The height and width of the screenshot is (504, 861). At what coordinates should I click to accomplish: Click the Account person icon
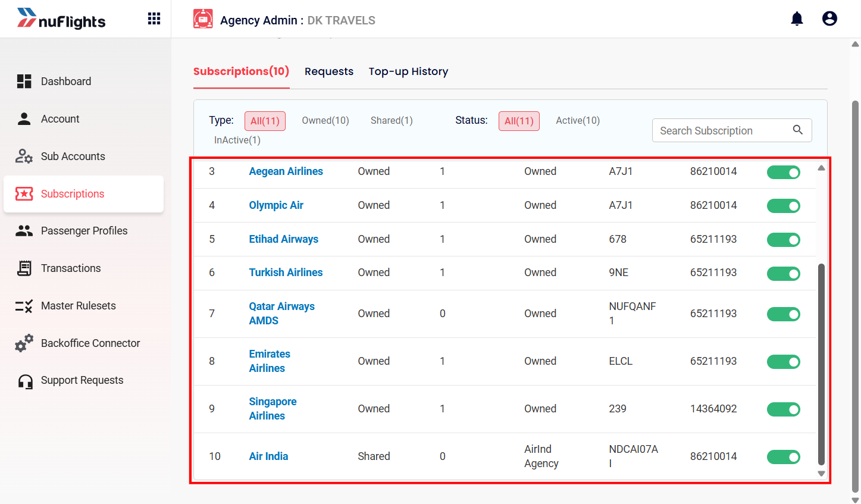(24, 119)
